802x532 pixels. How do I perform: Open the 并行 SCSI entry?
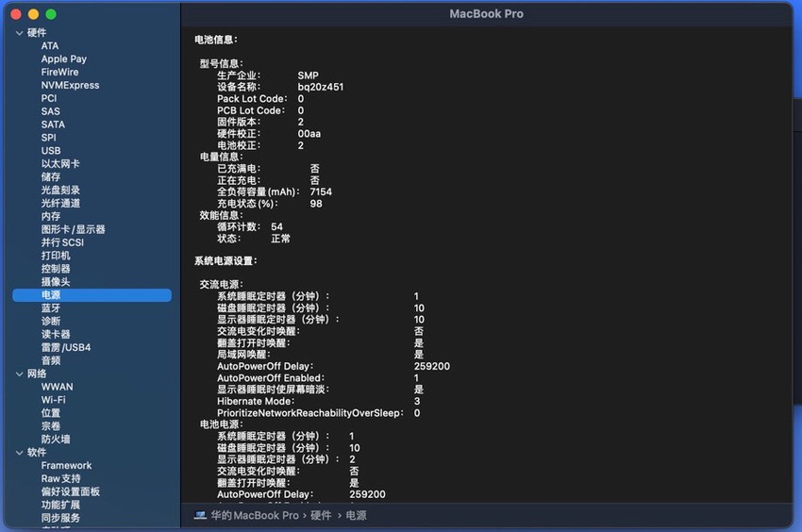tap(62, 242)
